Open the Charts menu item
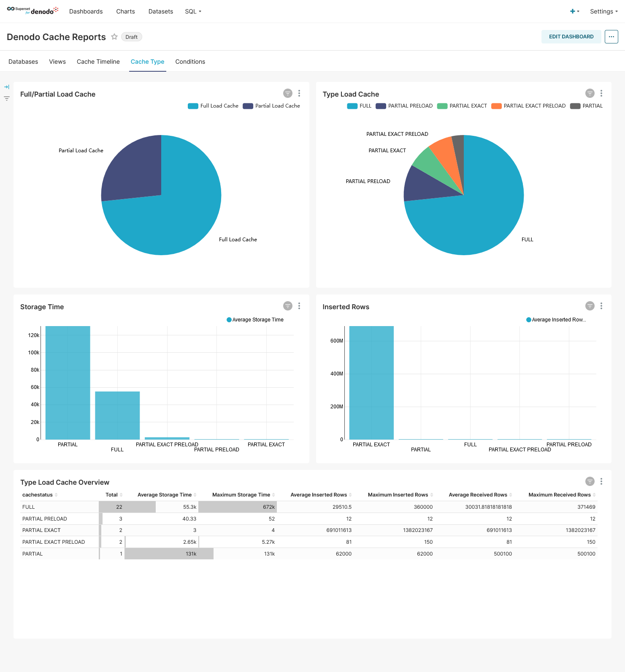Viewport: 625px width, 672px height. point(126,11)
